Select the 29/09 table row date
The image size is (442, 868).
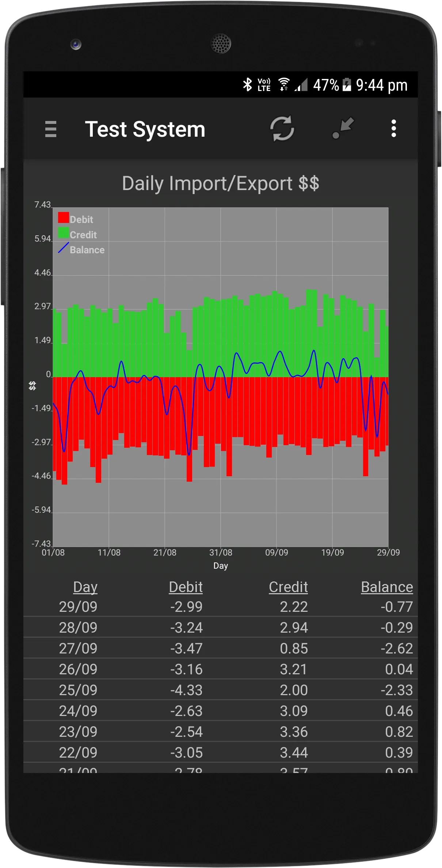click(x=78, y=607)
